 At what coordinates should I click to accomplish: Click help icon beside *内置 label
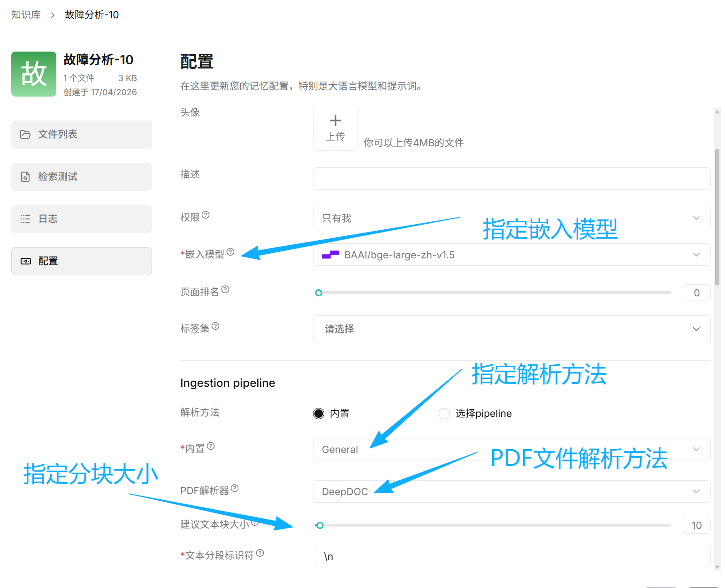pyautogui.click(x=211, y=446)
